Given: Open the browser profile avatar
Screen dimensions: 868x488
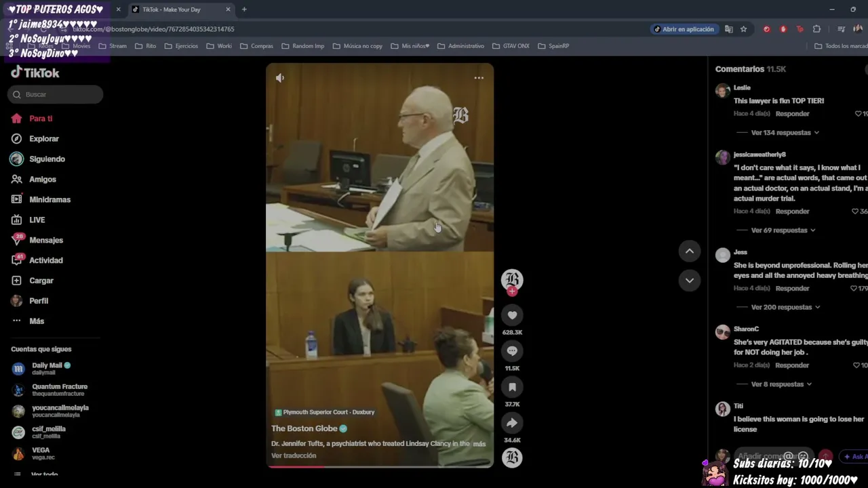Looking at the screenshot, I should pyautogui.click(x=859, y=29).
